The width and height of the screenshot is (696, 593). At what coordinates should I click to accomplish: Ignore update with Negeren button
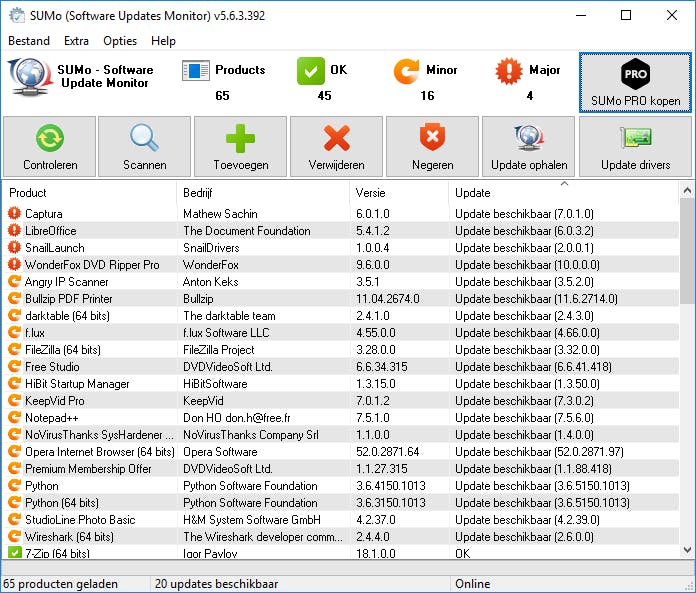433,147
